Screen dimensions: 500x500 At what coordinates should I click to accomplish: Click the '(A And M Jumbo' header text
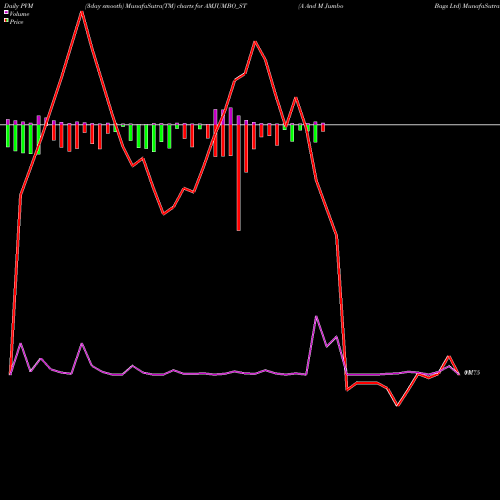pos(321,6)
